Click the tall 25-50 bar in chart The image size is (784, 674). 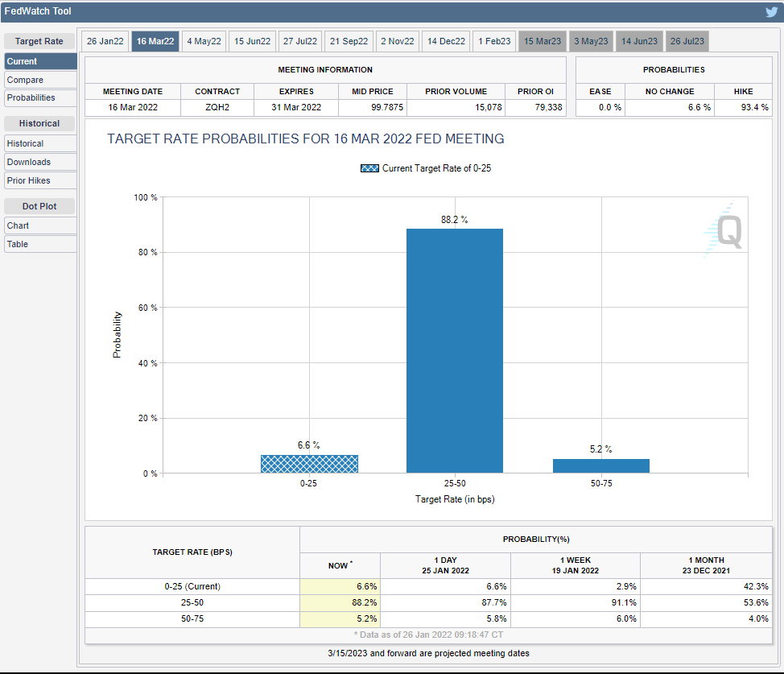point(455,351)
